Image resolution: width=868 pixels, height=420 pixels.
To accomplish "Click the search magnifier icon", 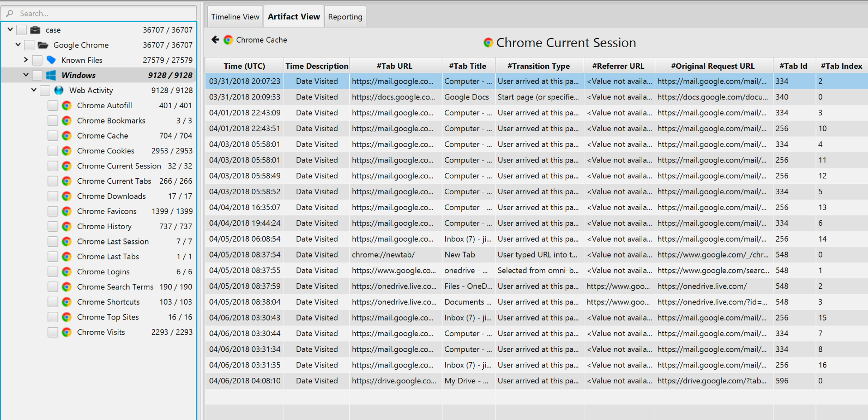I will coord(10,14).
